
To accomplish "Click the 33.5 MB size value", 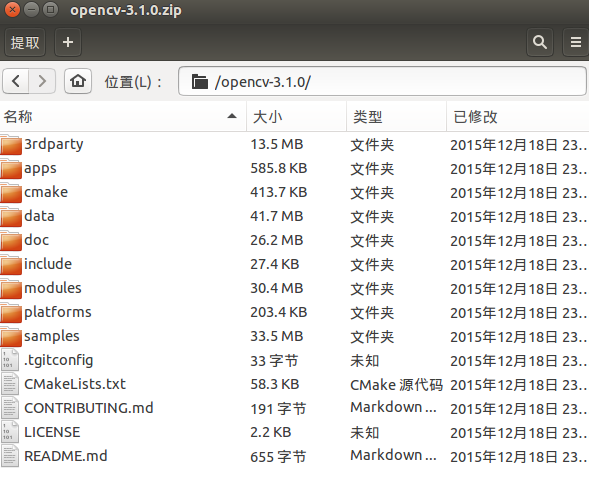I will coord(277,336).
